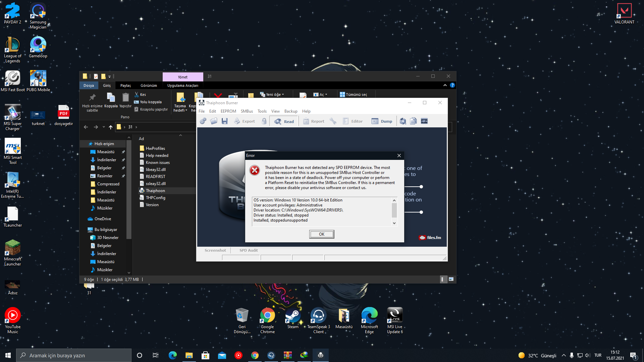
Task: Open the Editor toolbar button
Action: tap(353, 121)
